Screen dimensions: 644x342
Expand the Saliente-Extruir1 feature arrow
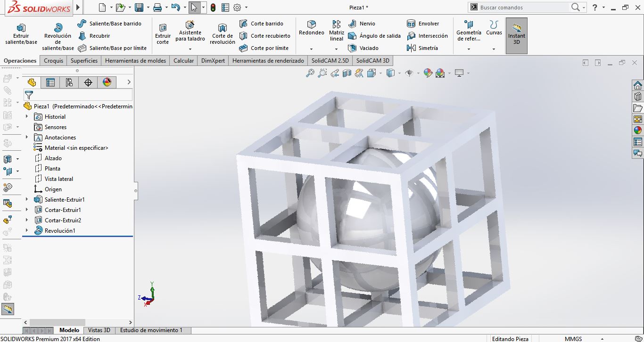[27, 200]
